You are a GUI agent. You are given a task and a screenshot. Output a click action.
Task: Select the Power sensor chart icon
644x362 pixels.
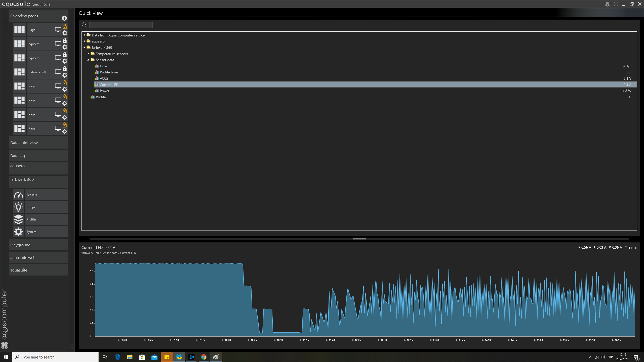coord(97,91)
